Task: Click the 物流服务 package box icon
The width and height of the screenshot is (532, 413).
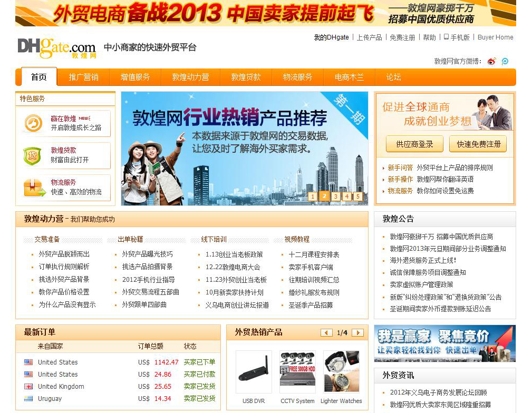Action: point(34,188)
